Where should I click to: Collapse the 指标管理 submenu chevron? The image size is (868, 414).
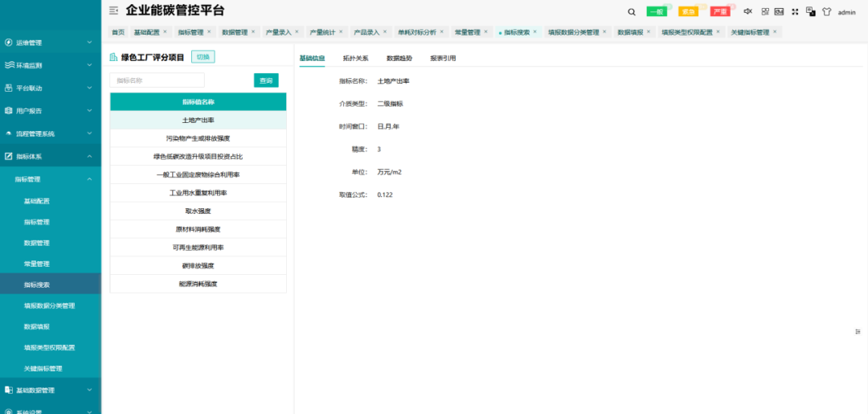pyautogui.click(x=90, y=178)
